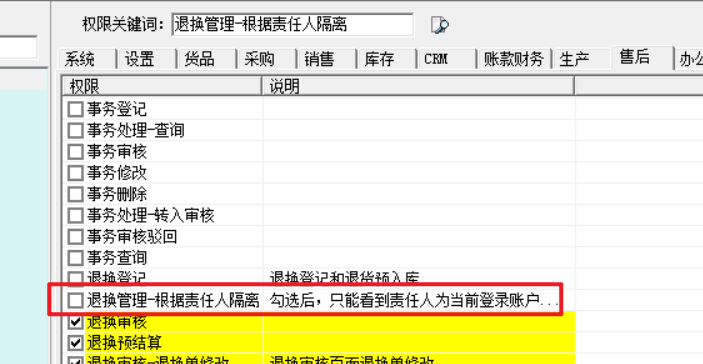Toggle the 事务查询 checkbox
The width and height of the screenshot is (703, 364).
[x=75, y=258]
